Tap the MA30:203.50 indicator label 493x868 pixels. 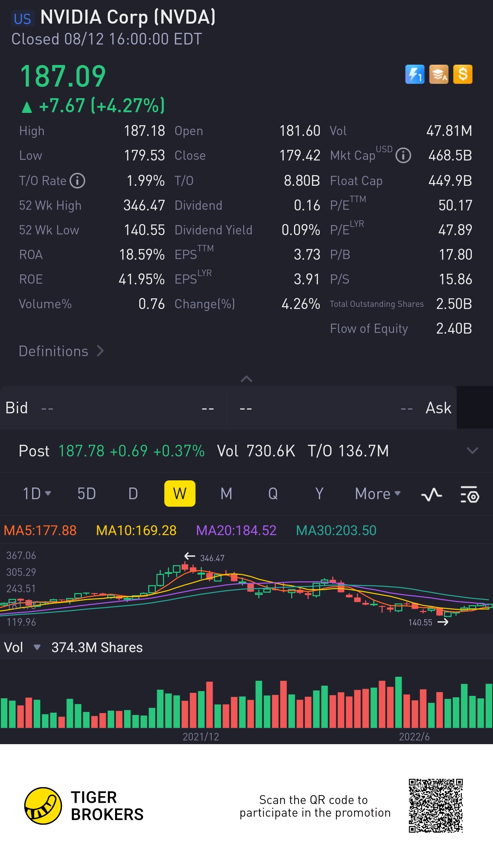(336, 530)
